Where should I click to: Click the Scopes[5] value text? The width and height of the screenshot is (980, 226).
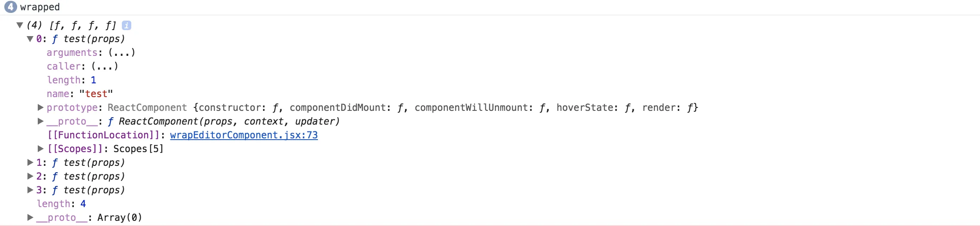(x=138, y=149)
